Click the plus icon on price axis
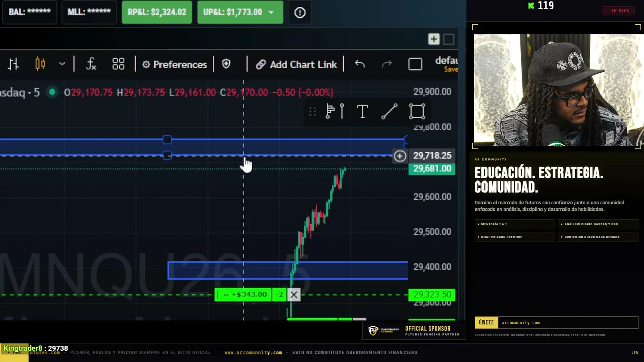This screenshot has height=362, width=644. 400,156
